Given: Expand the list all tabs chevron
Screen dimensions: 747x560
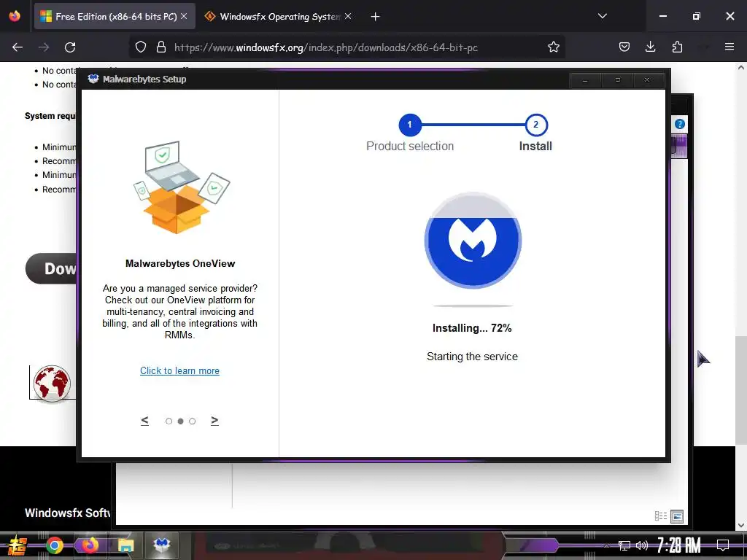Looking at the screenshot, I should pos(602,16).
